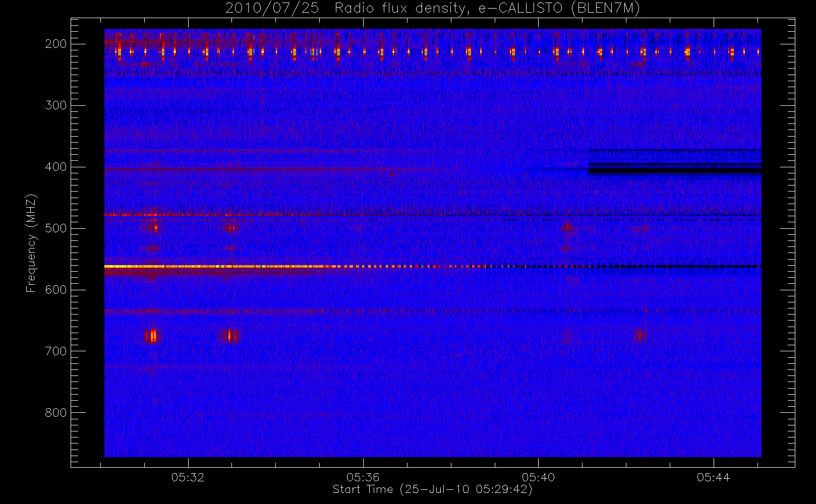Click the 05:32 time tick label
Screen dimensions: 816x504
[x=188, y=477]
